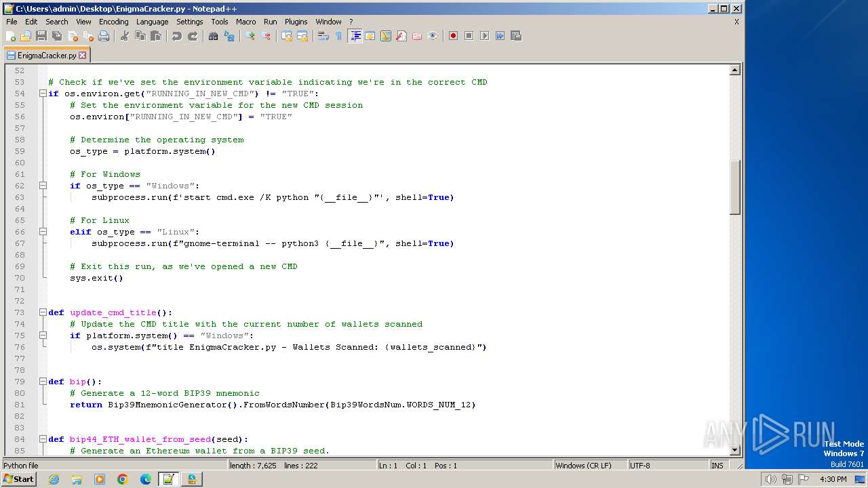The width and height of the screenshot is (868, 488).
Task: Click the Open file toolbar icon
Action: click(x=26, y=36)
